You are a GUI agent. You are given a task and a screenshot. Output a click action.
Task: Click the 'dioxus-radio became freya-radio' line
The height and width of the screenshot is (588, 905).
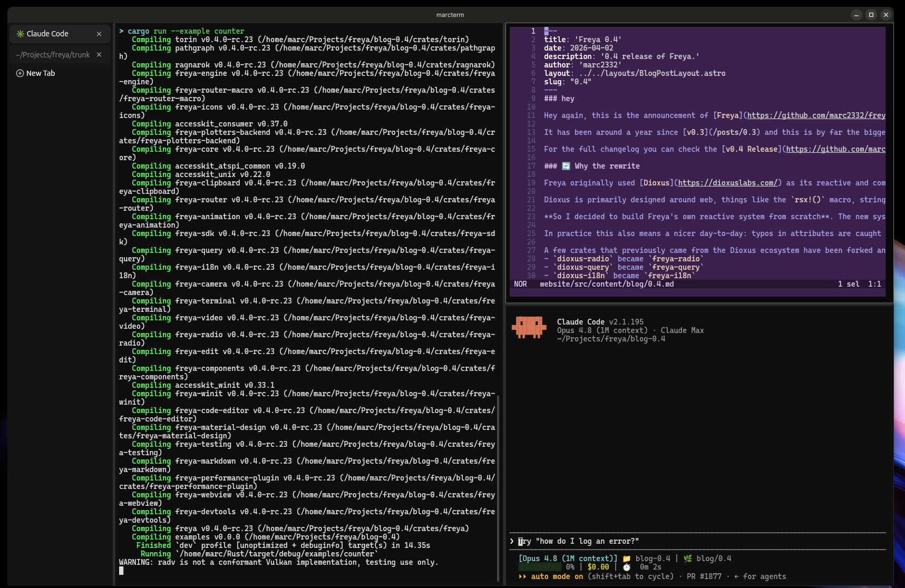tap(624, 259)
